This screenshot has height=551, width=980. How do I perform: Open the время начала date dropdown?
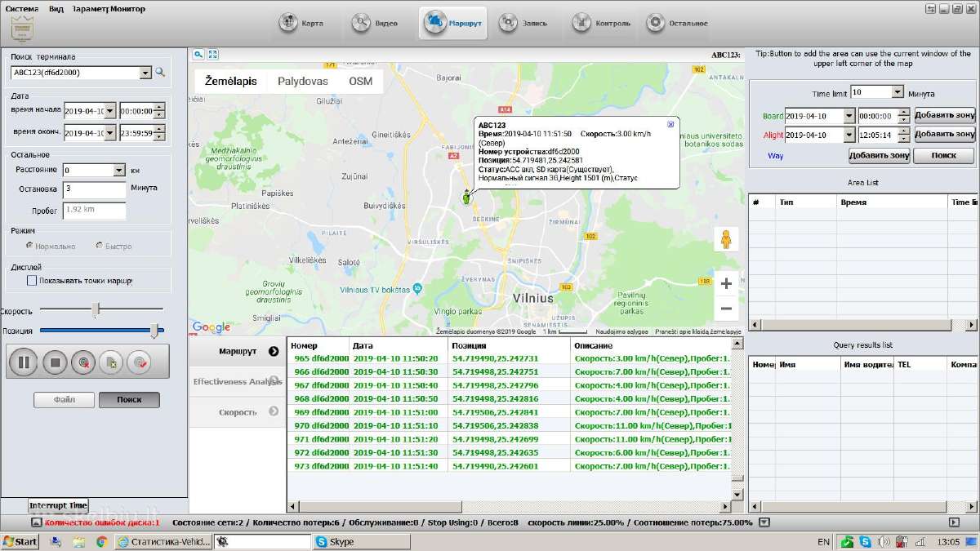click(x=110, y=110)
